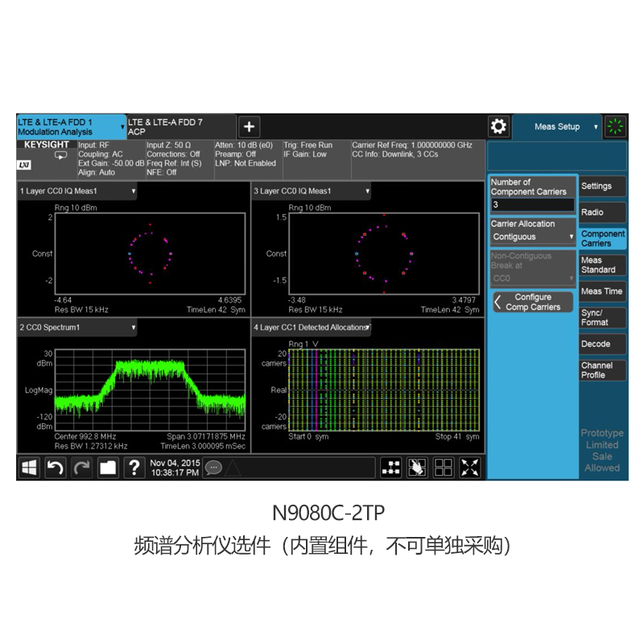Open the block diagram icon
Viewport: 644px width, 644px height.
click(x=391, y=468)
